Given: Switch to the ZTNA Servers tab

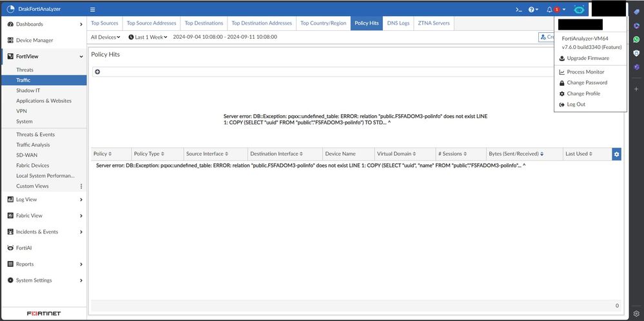Looking at the screenshot, I should 434,23.
